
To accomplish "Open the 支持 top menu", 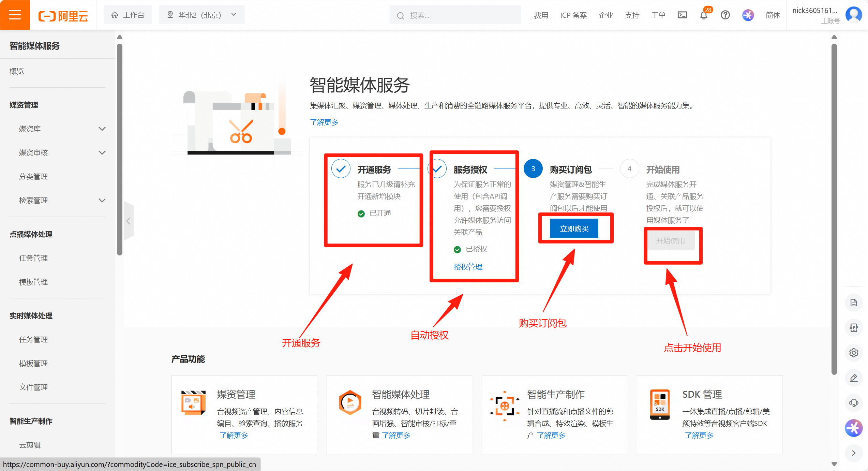I will pos(632,15).
